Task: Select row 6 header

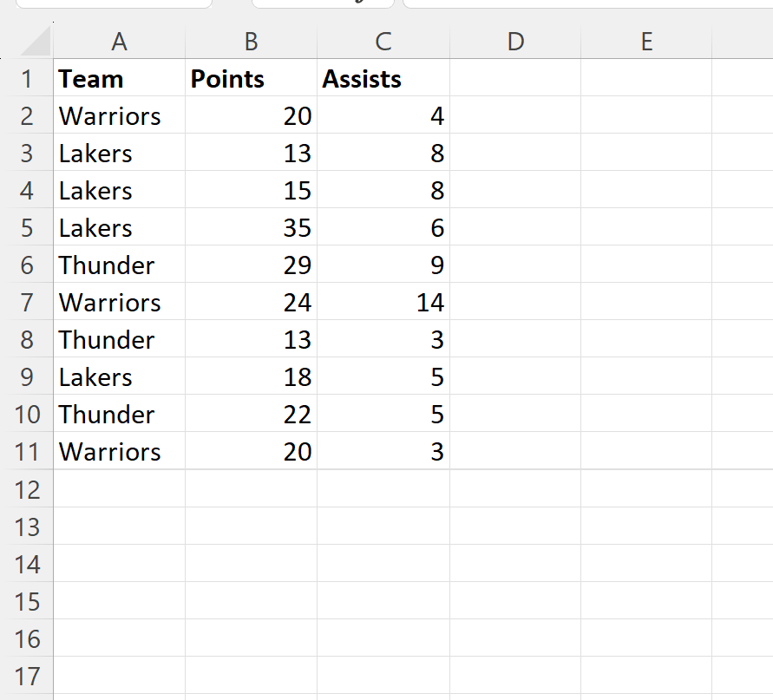Action: [27, 265]
